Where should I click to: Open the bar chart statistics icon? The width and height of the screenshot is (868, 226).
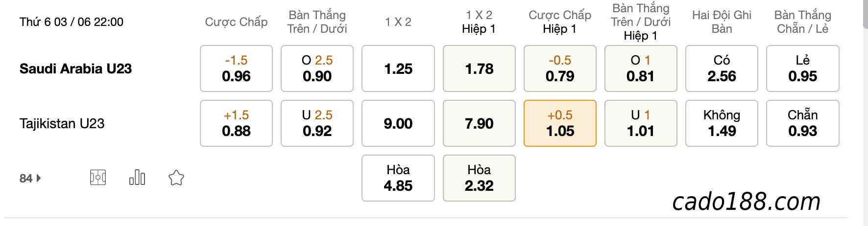click(x=137, y=178)
